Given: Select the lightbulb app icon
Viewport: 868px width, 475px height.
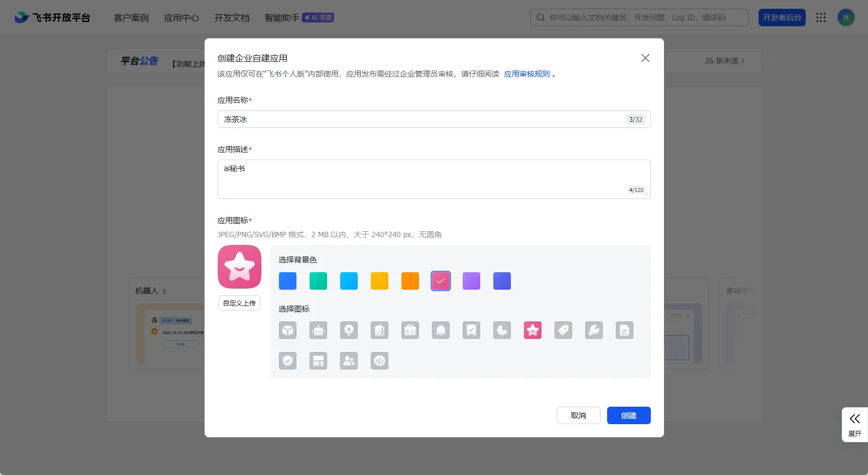Looking at the screenshot, I should [x=349, y=330].
